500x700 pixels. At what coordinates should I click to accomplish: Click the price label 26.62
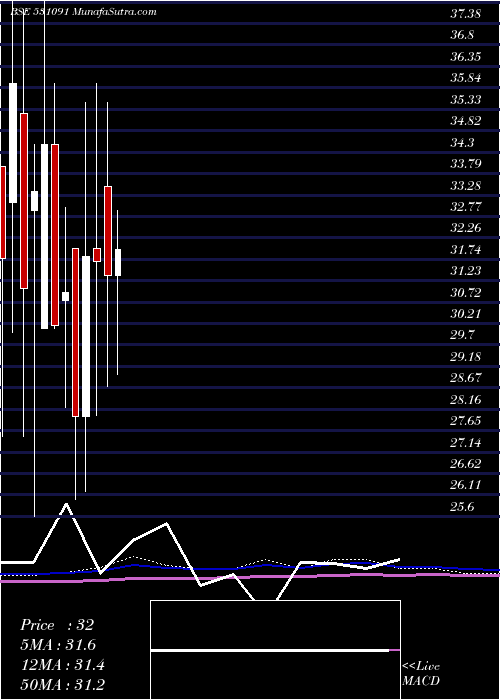(x=465, y=465)
